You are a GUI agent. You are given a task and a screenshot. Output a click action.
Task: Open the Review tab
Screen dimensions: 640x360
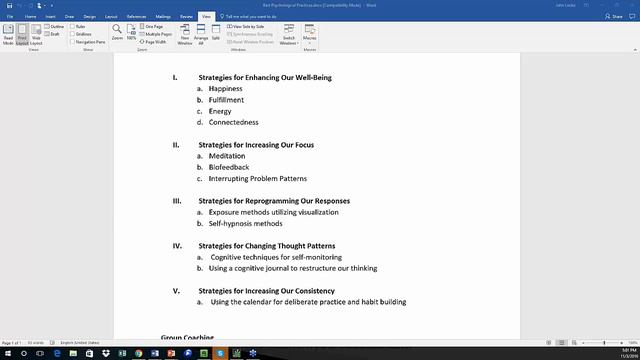point(186,17)
